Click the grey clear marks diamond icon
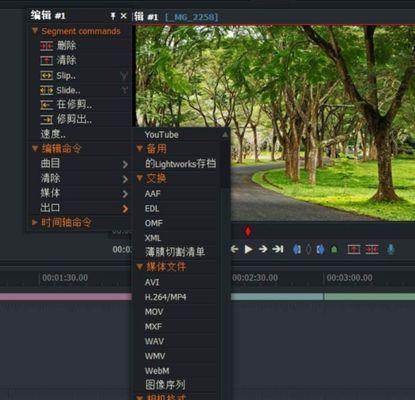This screenshot has height=400, width=415. pos(309,249)
